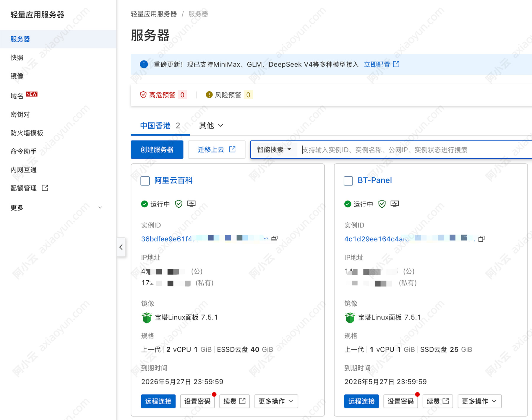This screenshot has width=532, height=420.
Task: Click 宝塔Linux面板 7.5.1 text on BT-Panel
Action: pyautogui.click(x=390, y=318)
